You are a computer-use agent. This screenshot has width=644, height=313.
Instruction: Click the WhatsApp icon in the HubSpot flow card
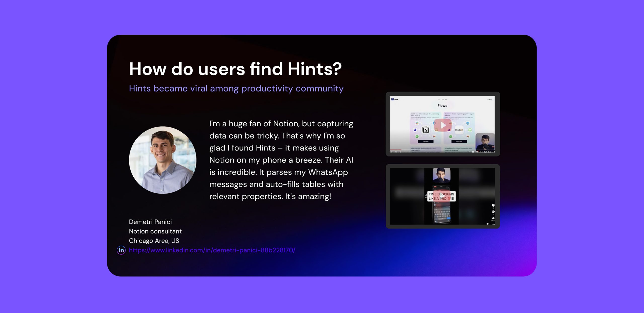(451, 137)
